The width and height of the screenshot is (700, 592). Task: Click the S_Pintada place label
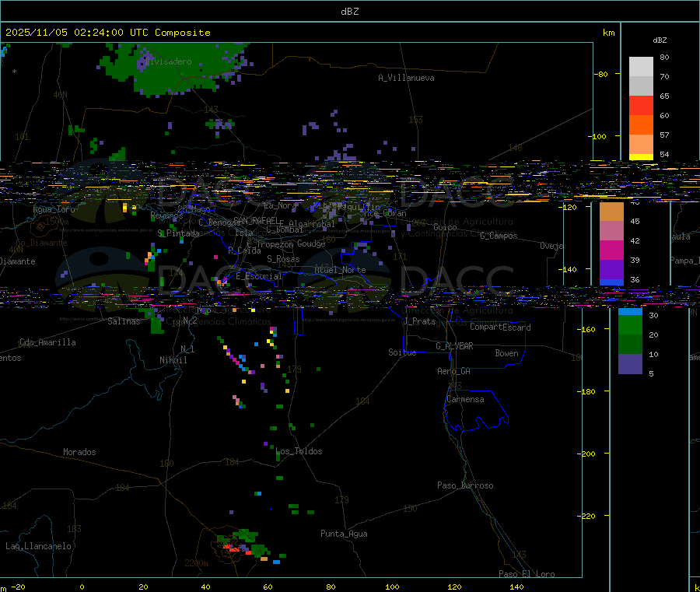(x=178, y=233)
